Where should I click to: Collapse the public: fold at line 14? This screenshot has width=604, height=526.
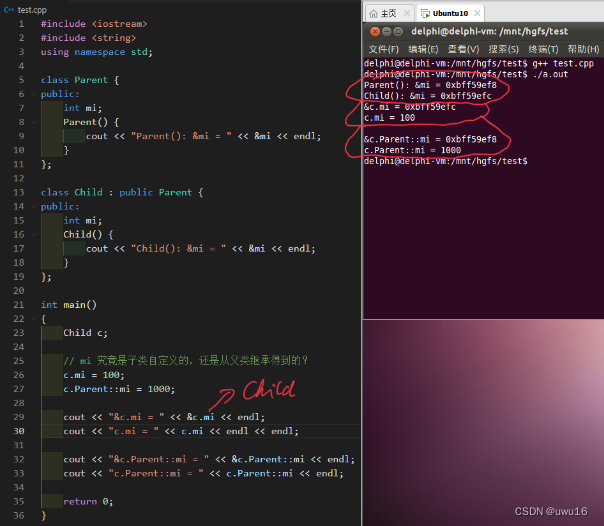[34, 206]
